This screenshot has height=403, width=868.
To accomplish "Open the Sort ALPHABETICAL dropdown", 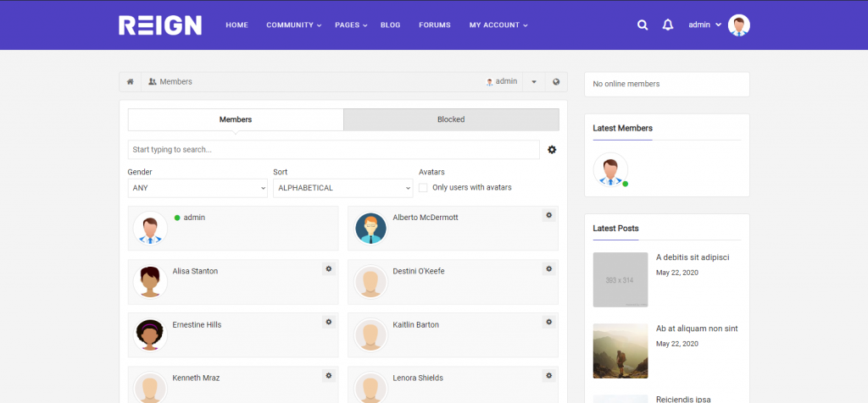I will (343, 188).
